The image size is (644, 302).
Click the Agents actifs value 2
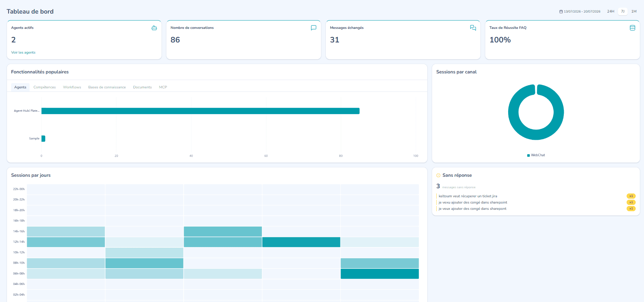point(14,40)
